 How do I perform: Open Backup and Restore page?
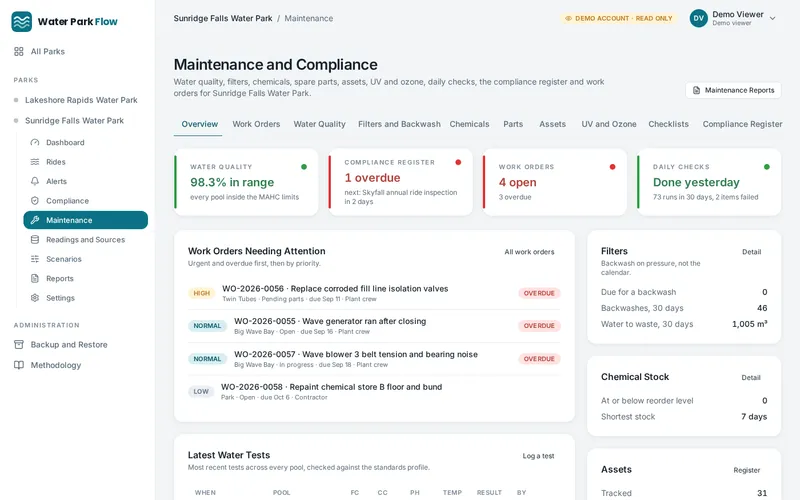[69, 344]
